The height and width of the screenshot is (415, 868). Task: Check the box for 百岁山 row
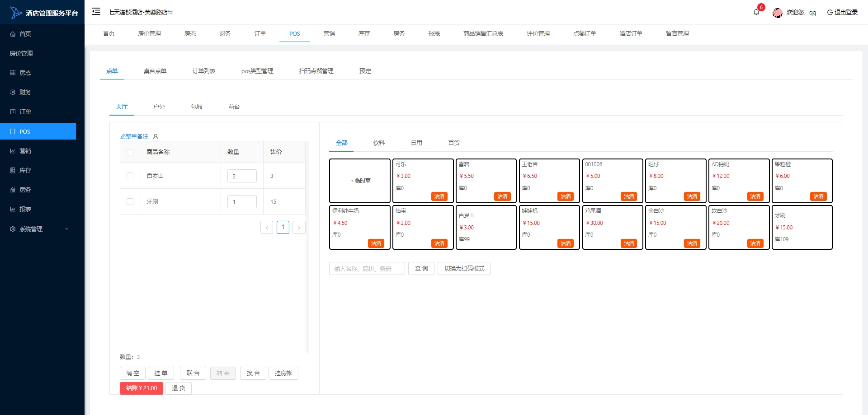[130, 176]
